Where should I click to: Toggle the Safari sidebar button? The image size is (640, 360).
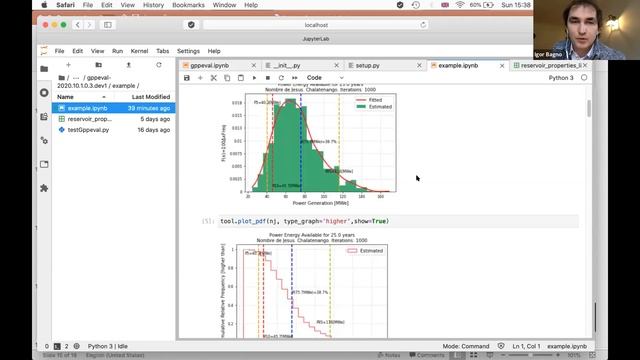click(x=108, y=25)
